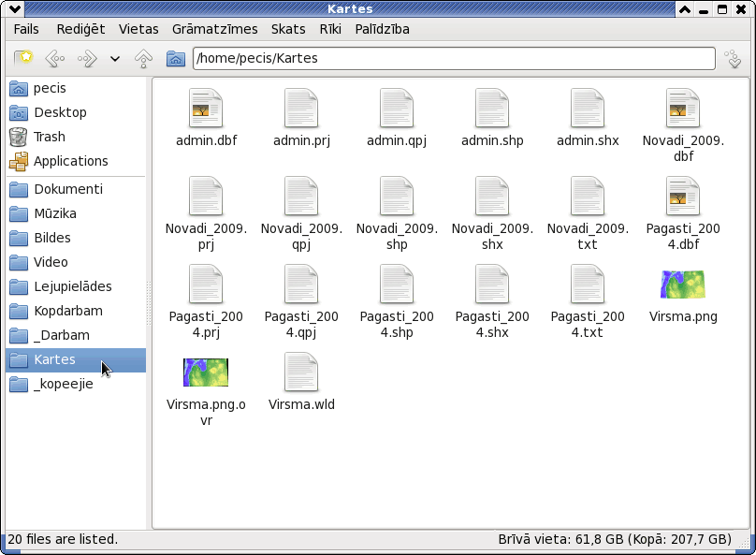
Task: Open the Fails menu
Action: pos(26,29)
